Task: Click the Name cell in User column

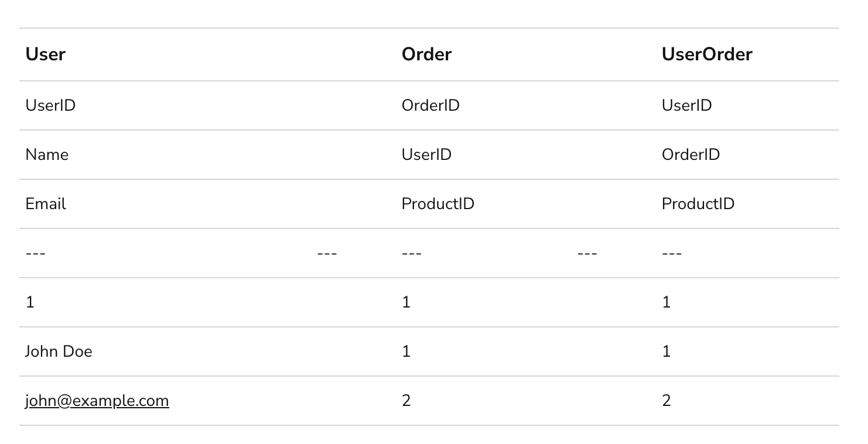Action: pyautogui.click(x=47, y=155)
